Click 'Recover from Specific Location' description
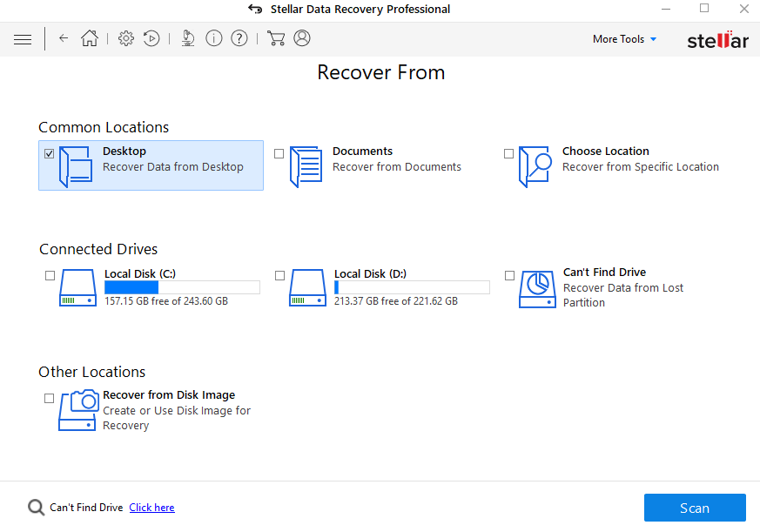This screenshot has width=760, height=532. (640, 167)
